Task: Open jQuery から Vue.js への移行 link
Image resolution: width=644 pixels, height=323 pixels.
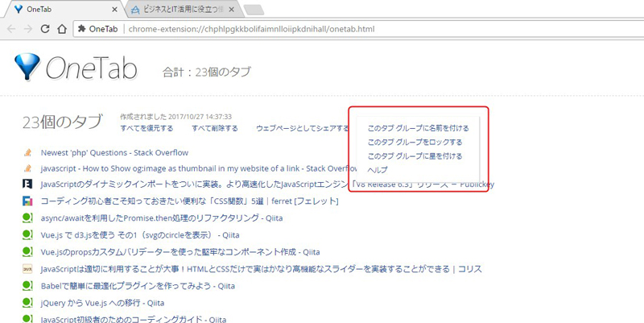Action: [x=103, y=303]
